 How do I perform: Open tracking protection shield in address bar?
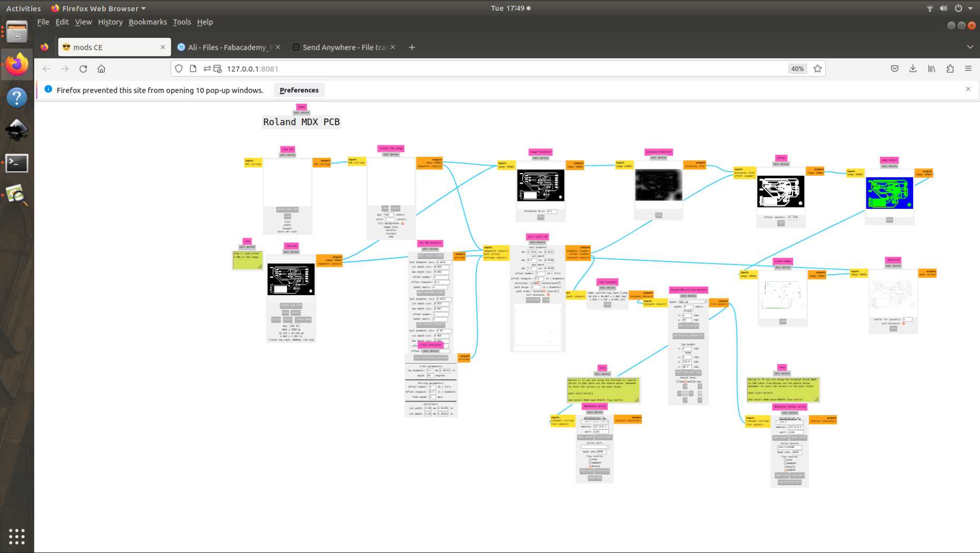179,69
